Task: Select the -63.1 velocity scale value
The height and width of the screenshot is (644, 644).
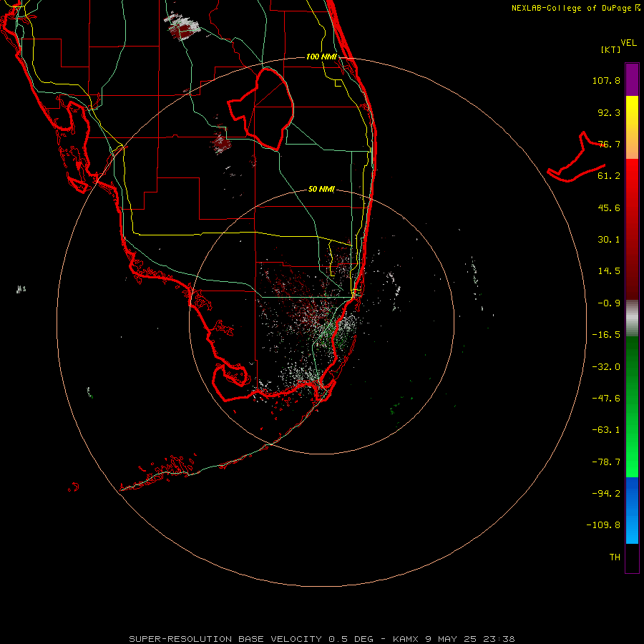Action: coord(606,430)
